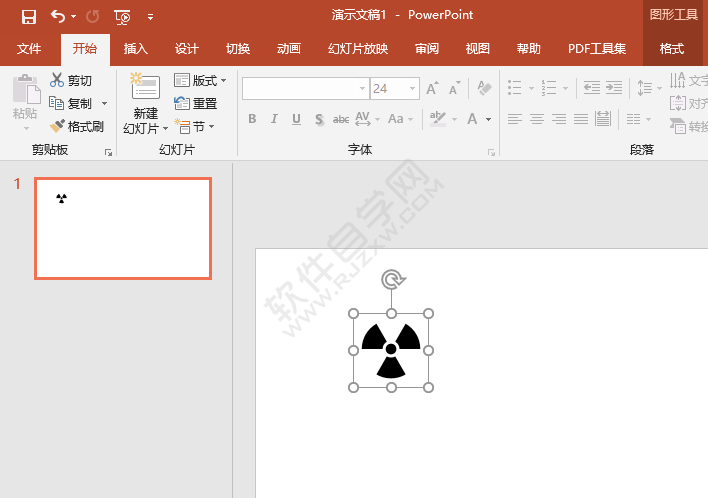The image size is (708, 498).
Task: Click the Undo arrow icon
Action: tap(58, 16)
